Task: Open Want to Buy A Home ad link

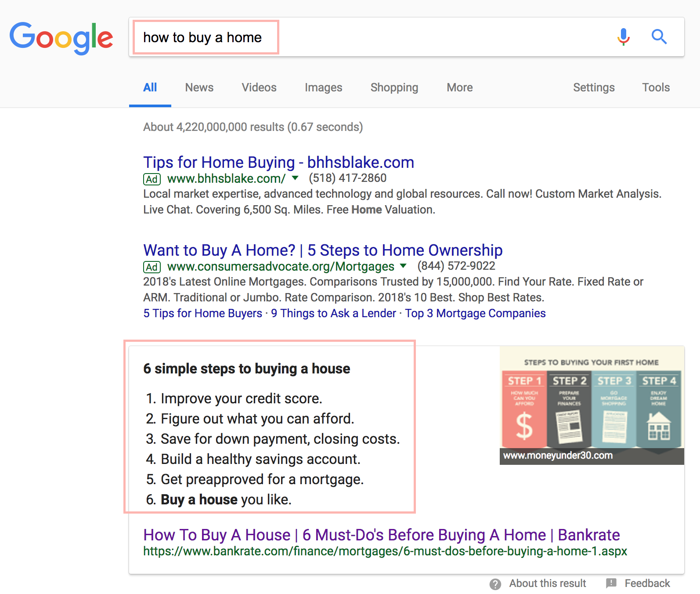Action: pos(323,250)
